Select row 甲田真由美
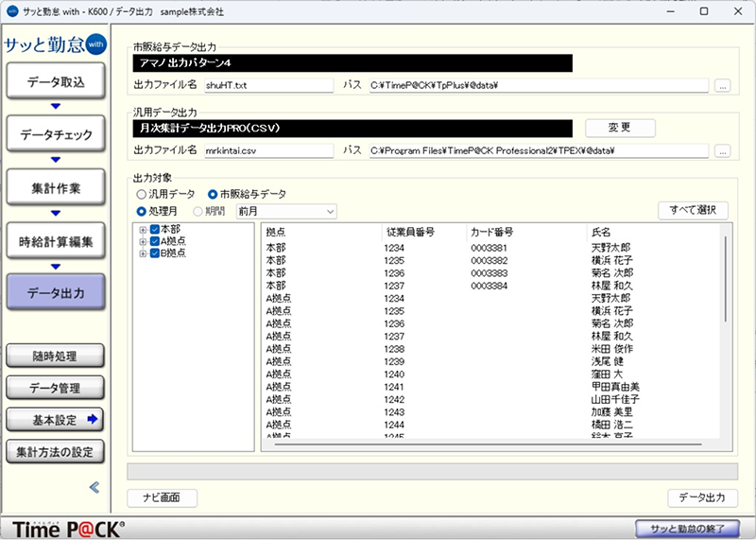The image size is (756, 540). [491, 387]
